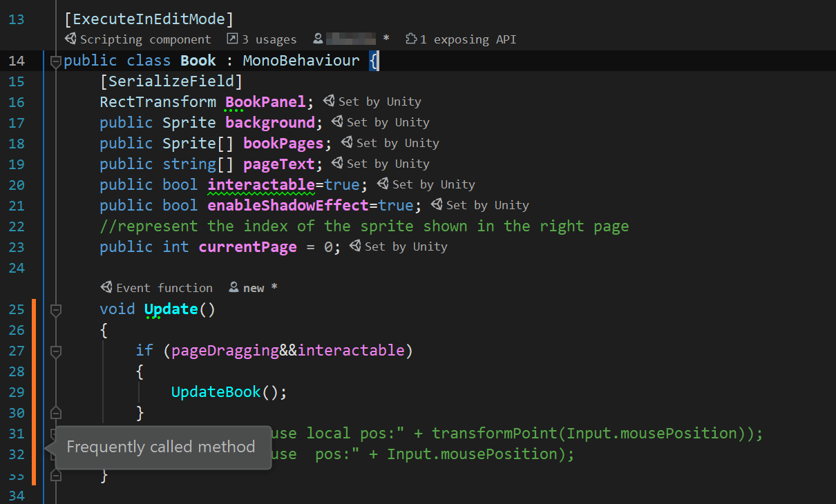Click the Update method name

pyautogui.click(x=171, y=309)
